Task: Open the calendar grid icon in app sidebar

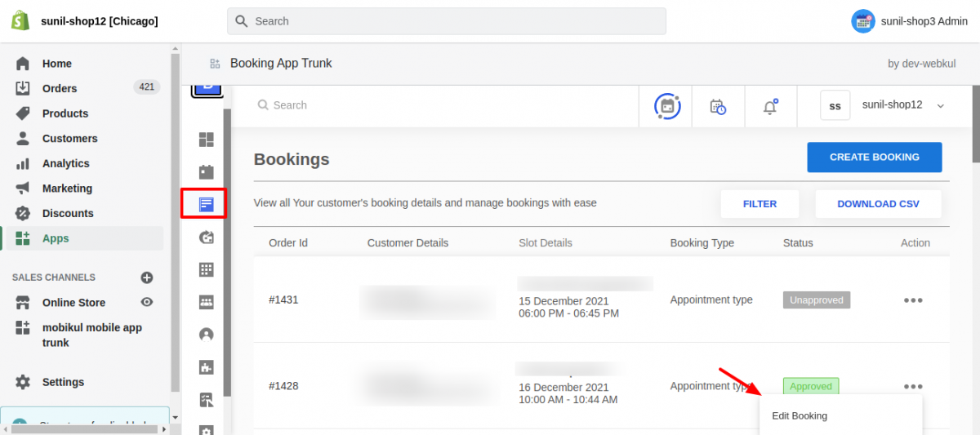Action: [x=206, y=269]
